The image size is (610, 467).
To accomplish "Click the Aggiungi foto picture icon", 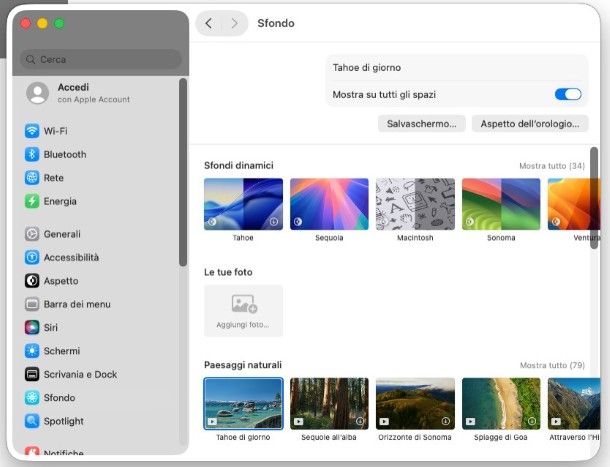I will pyautogui.click(x=244, y=304).
